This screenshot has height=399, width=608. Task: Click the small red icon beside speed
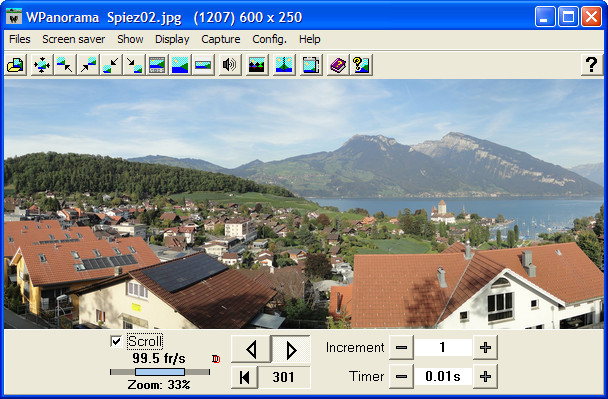click(x=216, y=359)
